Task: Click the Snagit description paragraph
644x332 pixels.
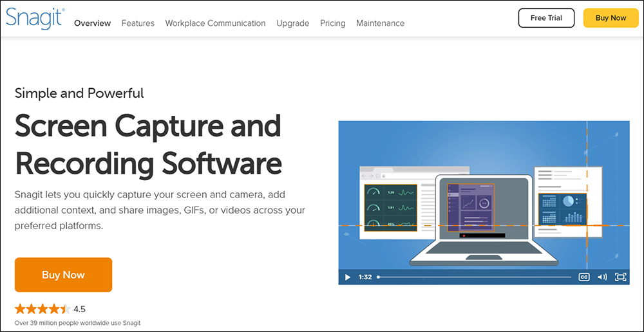Action: click(x=160, y=210)
